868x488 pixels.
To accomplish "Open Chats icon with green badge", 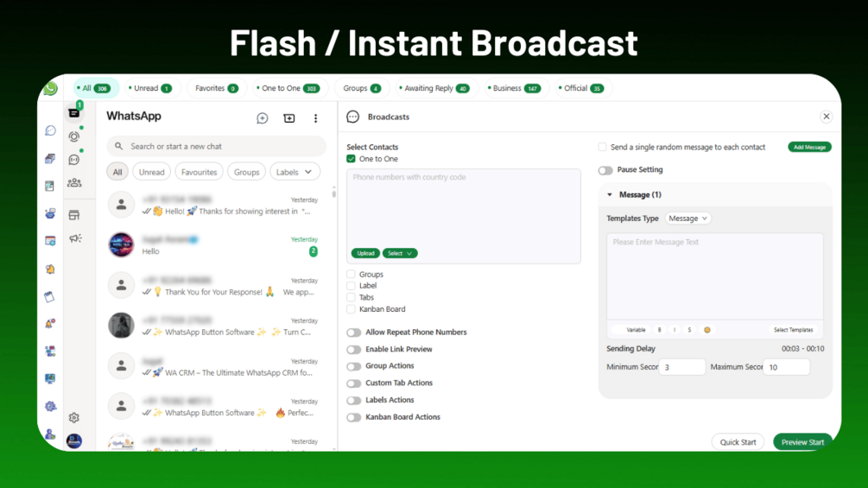I will tap(74, 112).
